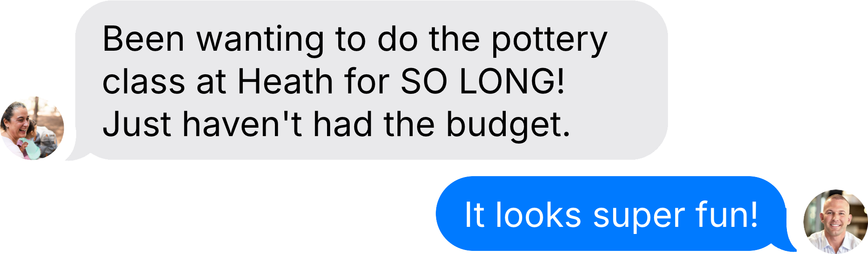Tap the word "It" in blue bubble

tap(474, 215)
